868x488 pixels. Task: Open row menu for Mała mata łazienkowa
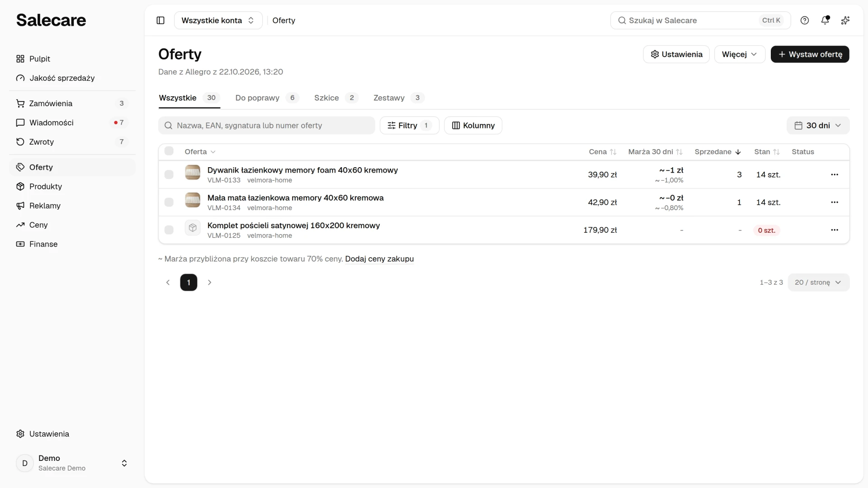pyautogui.click(x=835, y=202)
